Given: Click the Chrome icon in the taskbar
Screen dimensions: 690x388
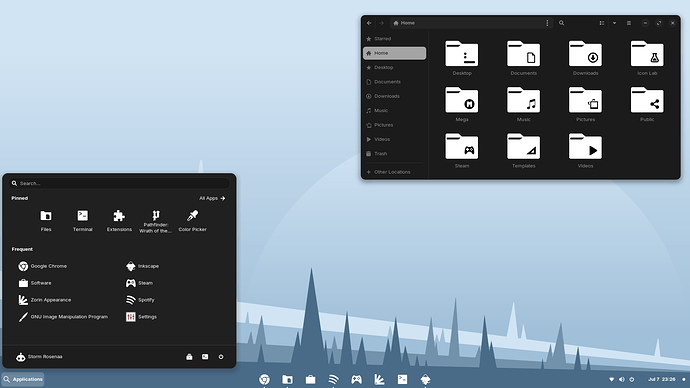Looking at the screenshot, I should [x=264, y=379].
